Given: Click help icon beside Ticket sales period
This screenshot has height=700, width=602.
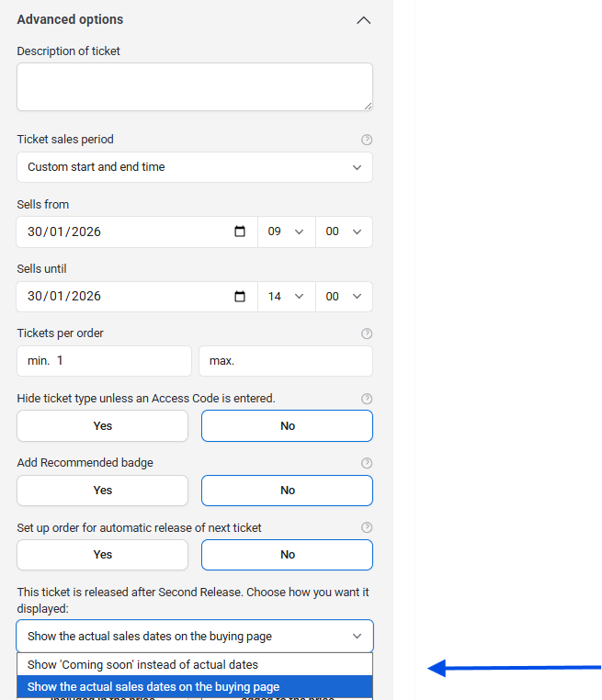Looking at the screenshot, I should [367, 140].
